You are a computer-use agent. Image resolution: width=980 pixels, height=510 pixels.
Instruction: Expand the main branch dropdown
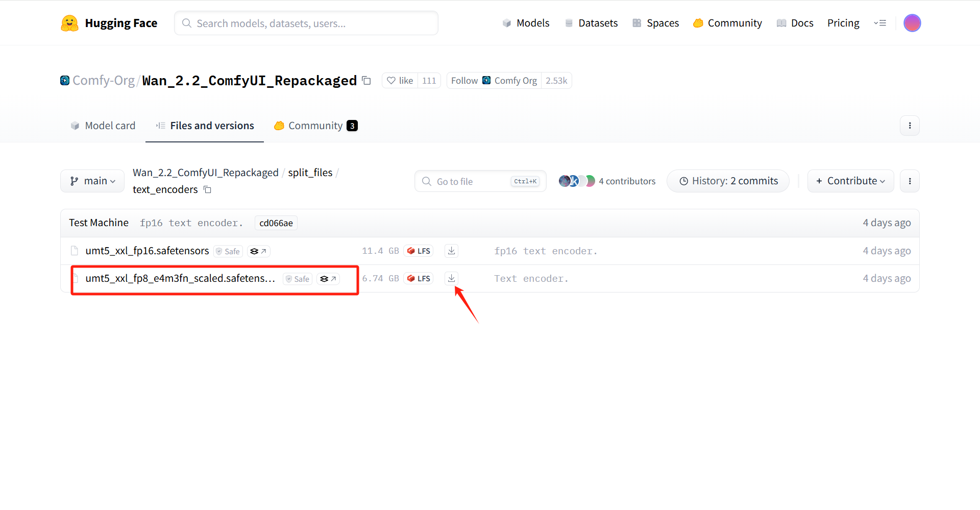click(x=92, y=181)
